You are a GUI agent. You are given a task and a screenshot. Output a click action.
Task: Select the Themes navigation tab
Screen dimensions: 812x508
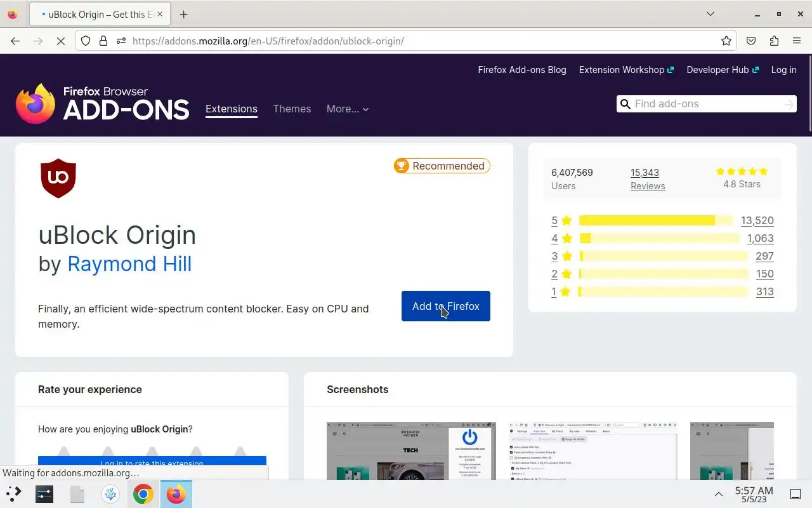292,109
